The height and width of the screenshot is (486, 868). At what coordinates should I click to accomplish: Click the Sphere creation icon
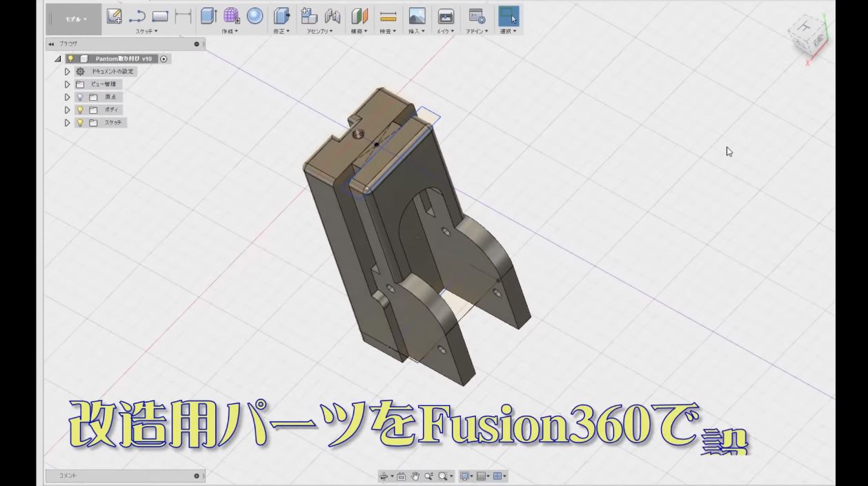point(255,15)
